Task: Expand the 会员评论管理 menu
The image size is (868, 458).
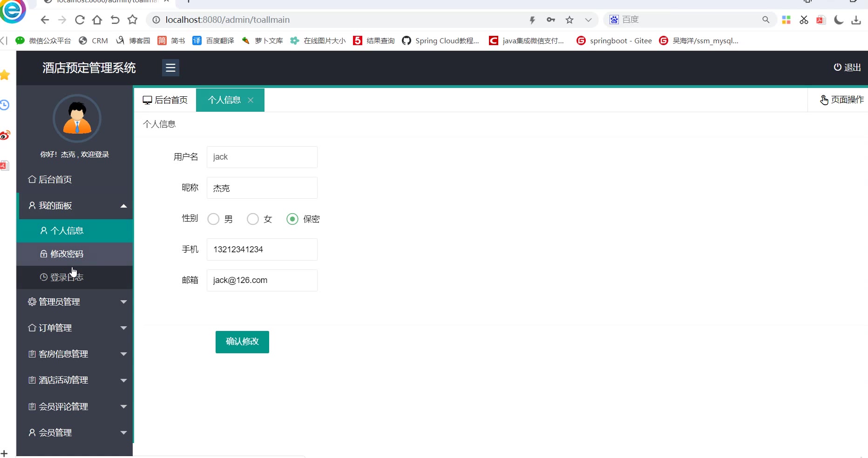Action: (75, 407)
